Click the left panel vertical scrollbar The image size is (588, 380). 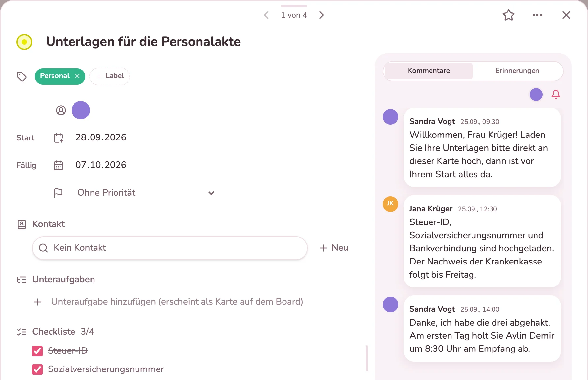pyautogui.click(x=367, y=358)
